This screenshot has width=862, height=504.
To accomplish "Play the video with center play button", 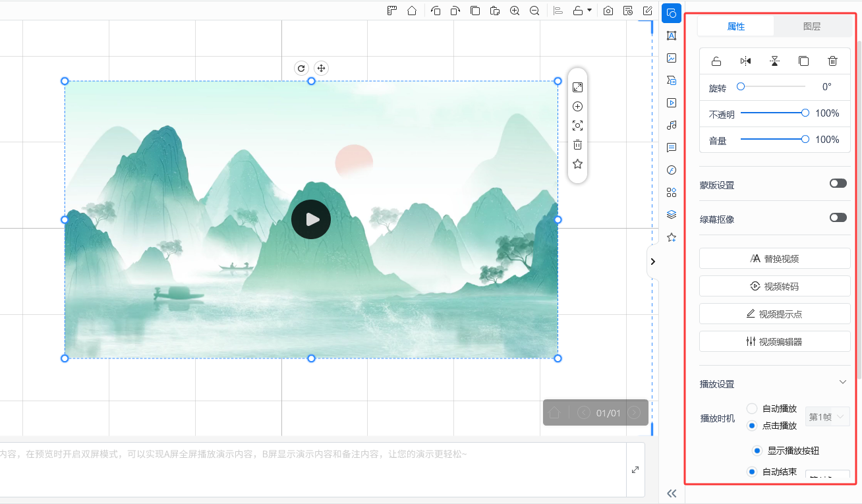I will pos(311,219).
